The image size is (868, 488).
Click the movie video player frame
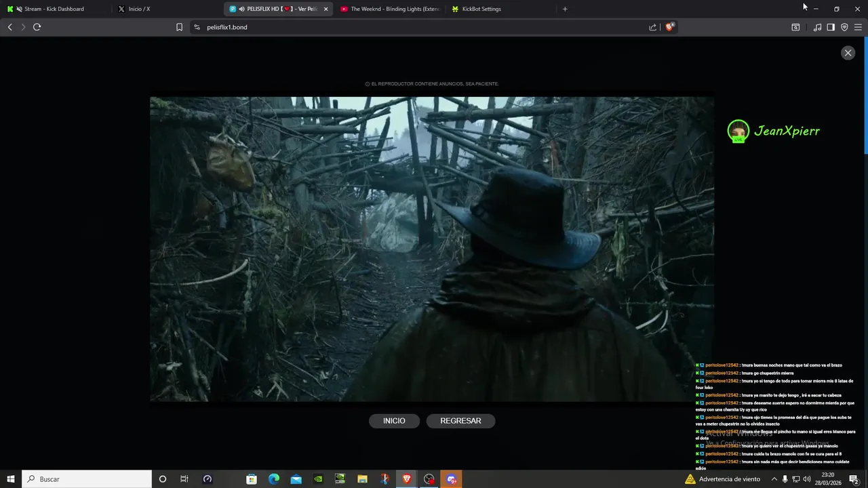pos(432,249)
